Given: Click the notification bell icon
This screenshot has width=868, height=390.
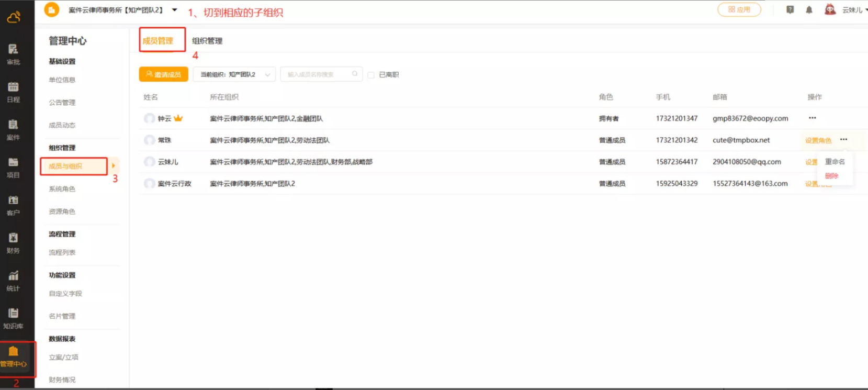Looking at the screenshot, I should pos(809,10).
